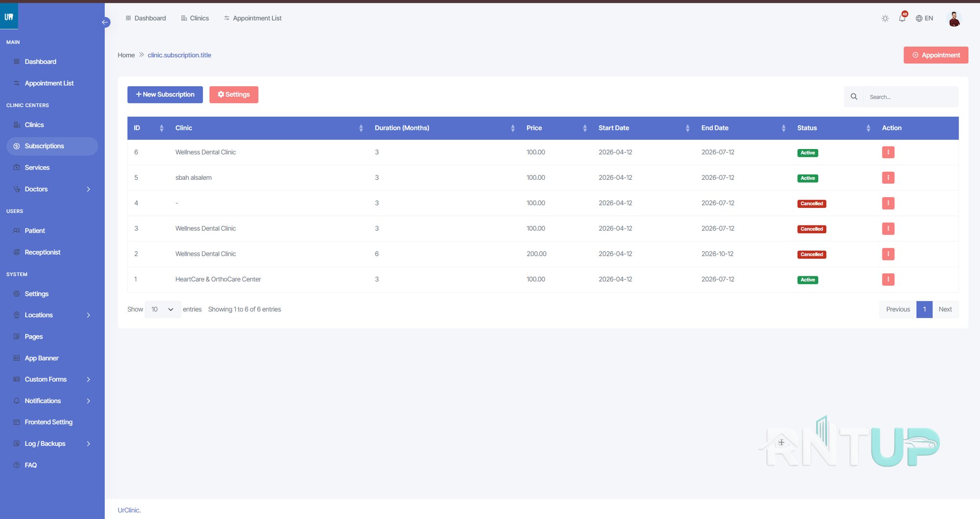Collapse sidebar with the arrow icon

[x=105, y=22]
